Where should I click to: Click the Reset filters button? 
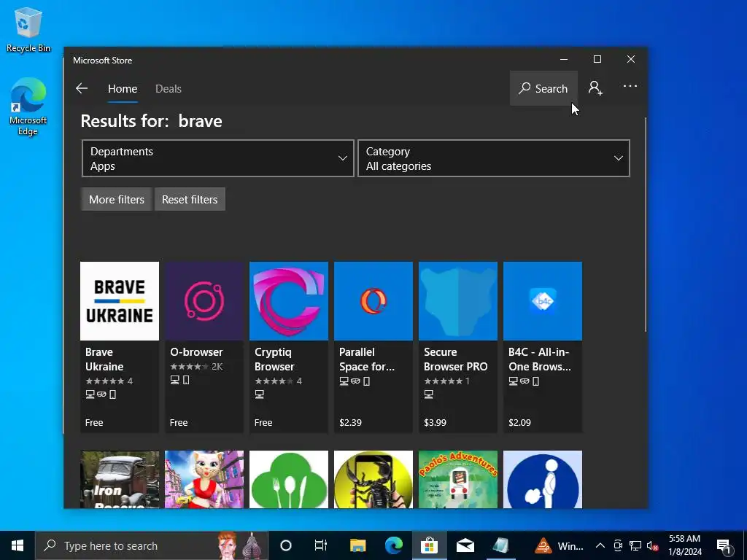pos(190,199)
